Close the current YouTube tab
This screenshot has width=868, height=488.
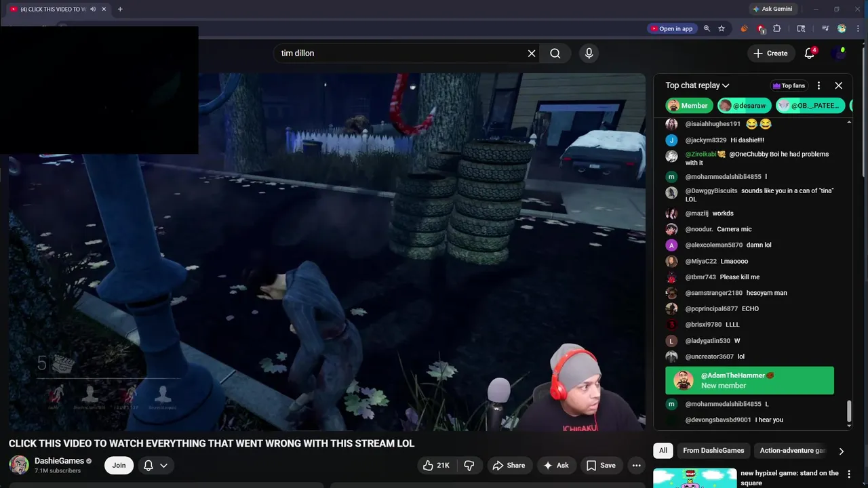104,9
